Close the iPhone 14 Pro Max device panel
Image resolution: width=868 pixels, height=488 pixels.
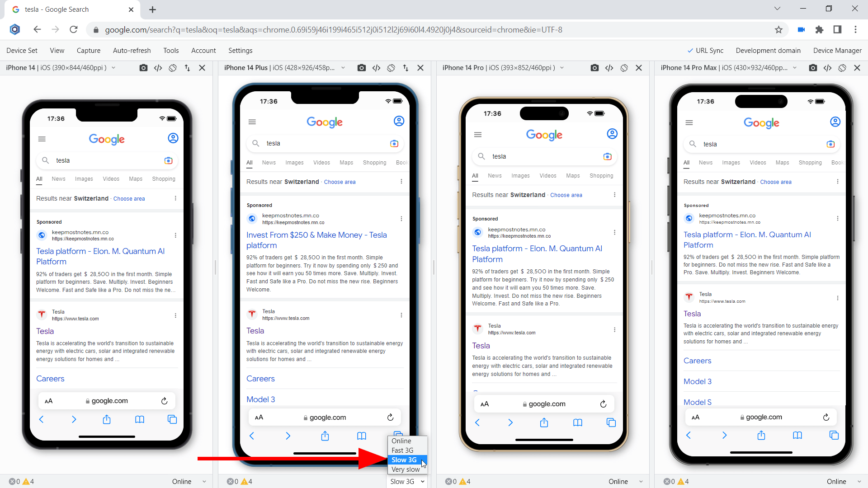[857, 68]
